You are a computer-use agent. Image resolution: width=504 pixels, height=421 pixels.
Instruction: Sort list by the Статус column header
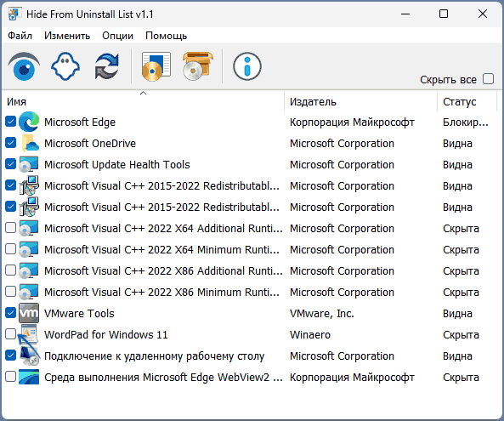click(467, 101)
